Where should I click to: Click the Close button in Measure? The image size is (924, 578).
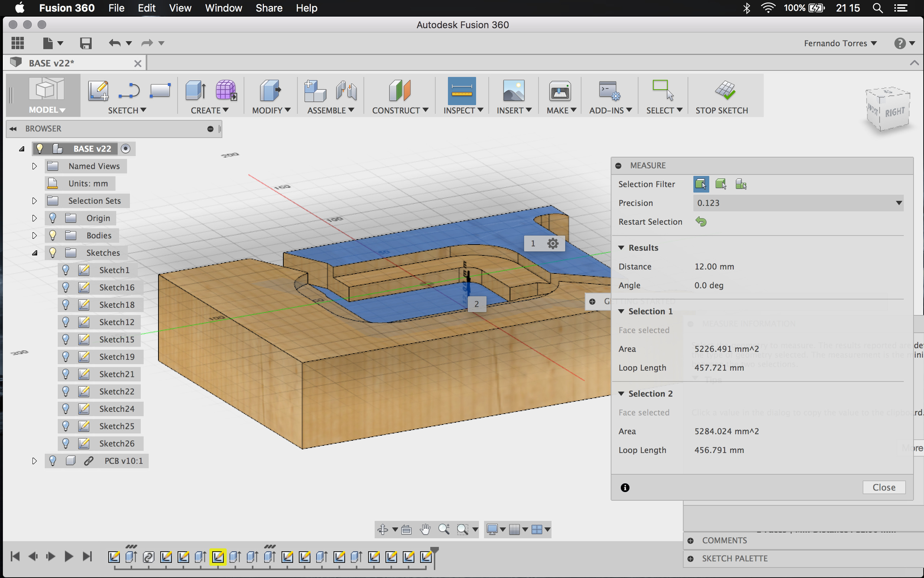884,487
